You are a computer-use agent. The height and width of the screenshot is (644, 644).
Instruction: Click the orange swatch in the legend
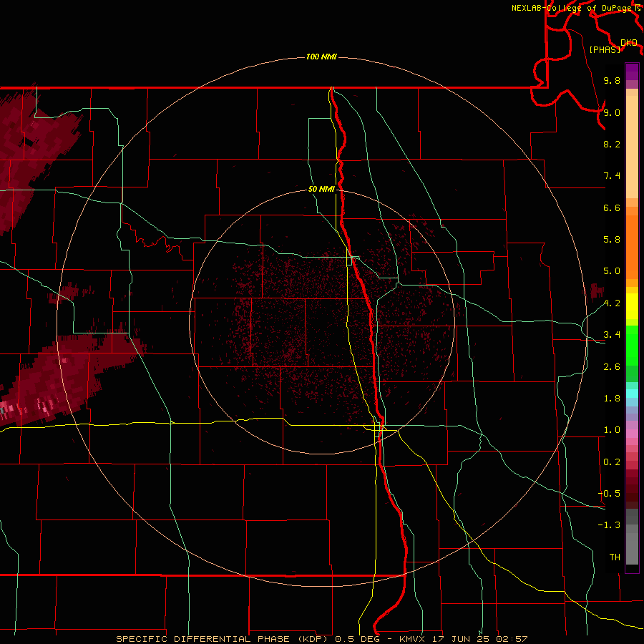(x=632, y=248)
